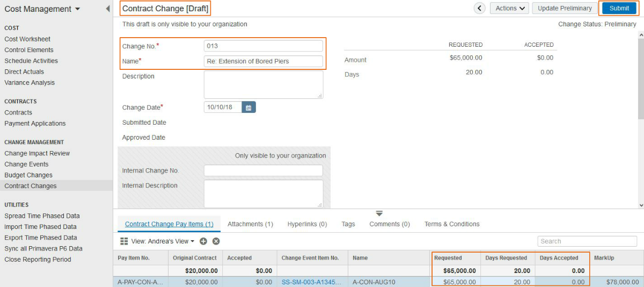644x287 pixels.
Task: Collapse the left navigation sidebar arrow
Action: click(x=108, y=9)
